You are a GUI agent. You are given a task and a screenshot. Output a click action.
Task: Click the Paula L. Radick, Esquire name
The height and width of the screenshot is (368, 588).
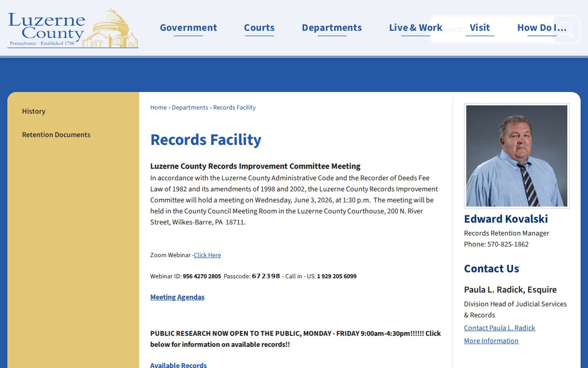tap(510, 290)
